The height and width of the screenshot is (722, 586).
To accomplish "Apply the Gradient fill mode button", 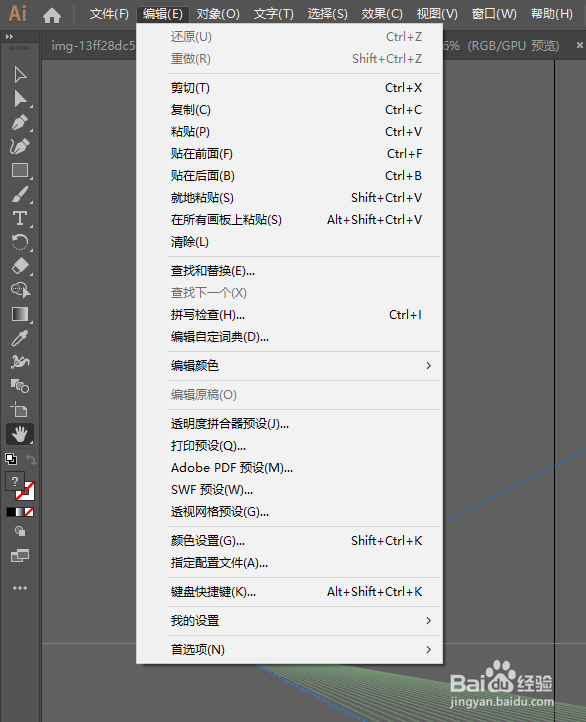I will (x=20, y=512).
